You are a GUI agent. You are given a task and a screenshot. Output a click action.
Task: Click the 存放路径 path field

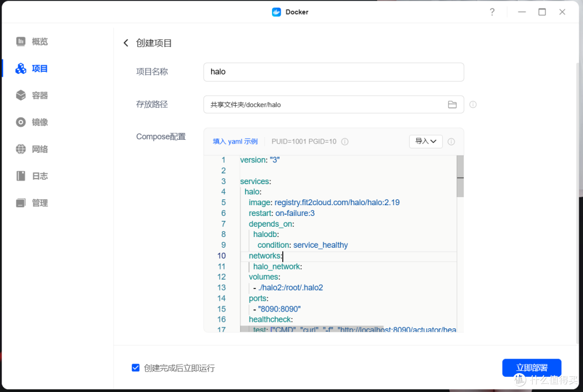334,105
